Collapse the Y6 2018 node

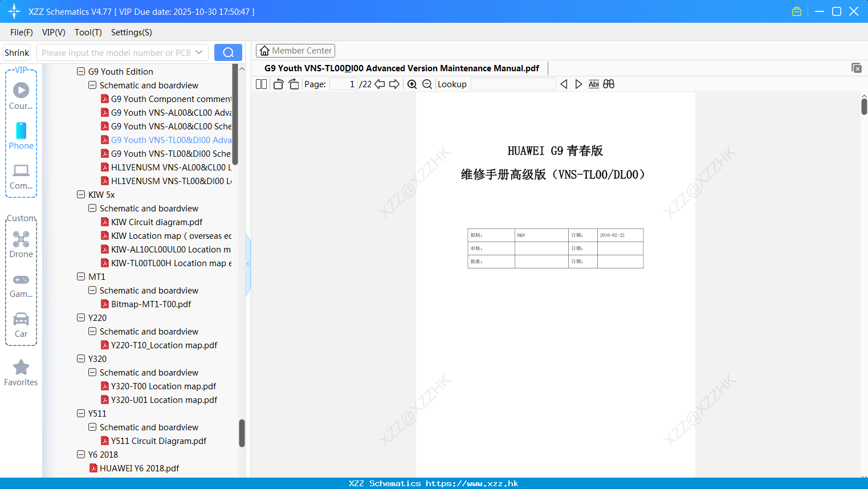81,454
